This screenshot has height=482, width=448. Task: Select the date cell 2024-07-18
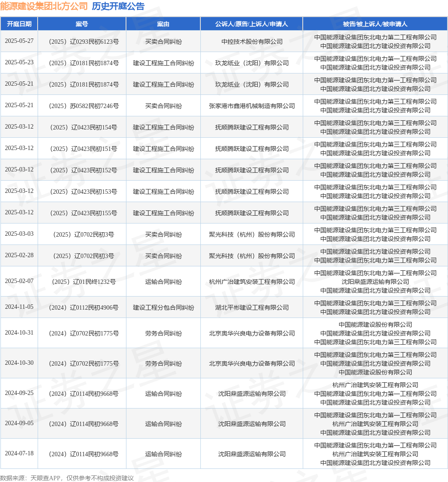coord(19,453)
